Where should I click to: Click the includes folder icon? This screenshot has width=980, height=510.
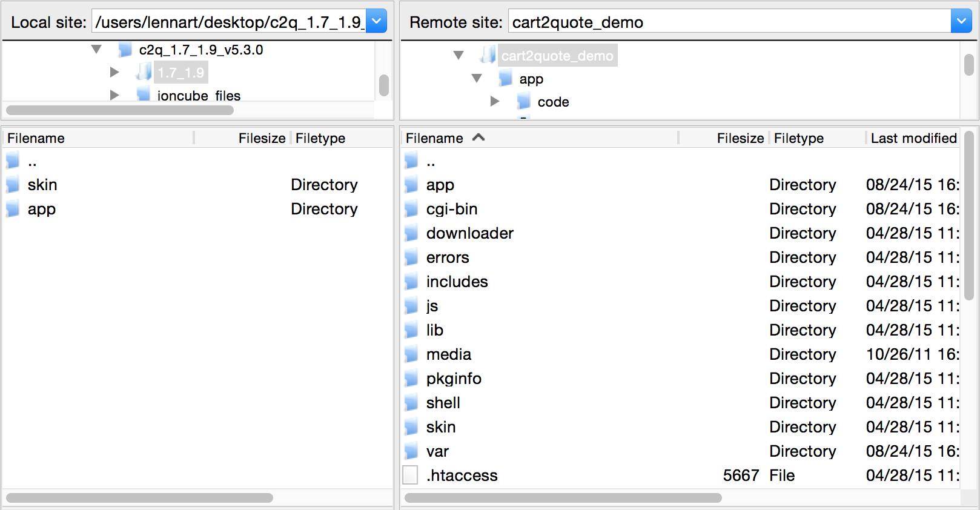coord(411,281)
